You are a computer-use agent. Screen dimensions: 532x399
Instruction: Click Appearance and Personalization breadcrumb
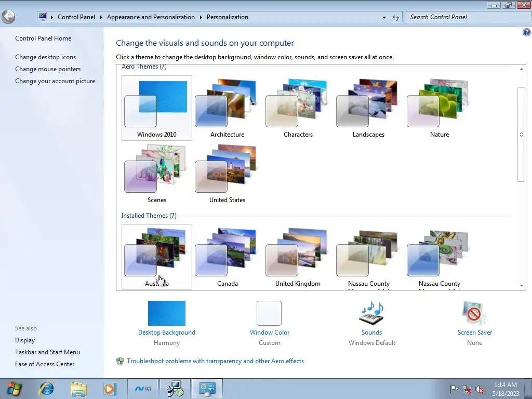click(x=151, y=17)
